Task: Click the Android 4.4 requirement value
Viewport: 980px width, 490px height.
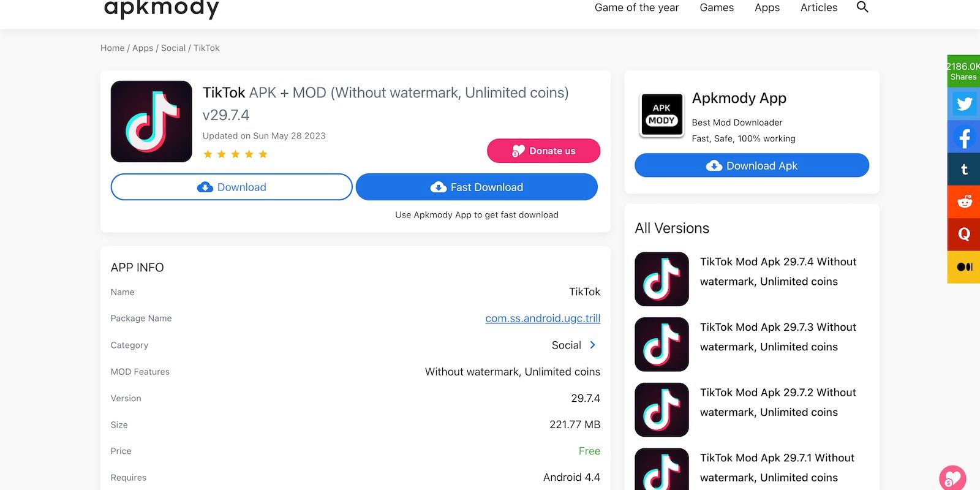Action: click(x=571, y=477)
